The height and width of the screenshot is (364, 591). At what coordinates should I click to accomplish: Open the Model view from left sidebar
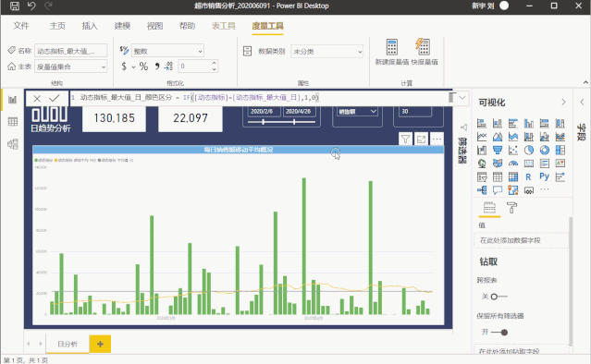(12, 144)
